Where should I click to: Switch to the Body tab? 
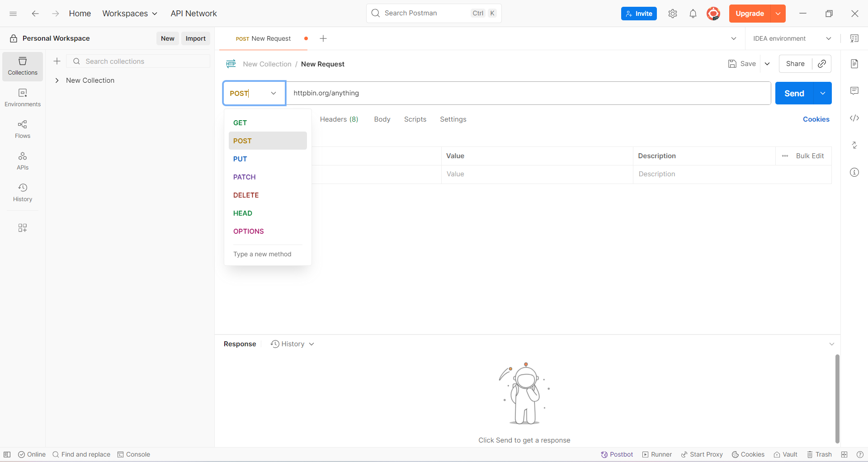(382, 119)
